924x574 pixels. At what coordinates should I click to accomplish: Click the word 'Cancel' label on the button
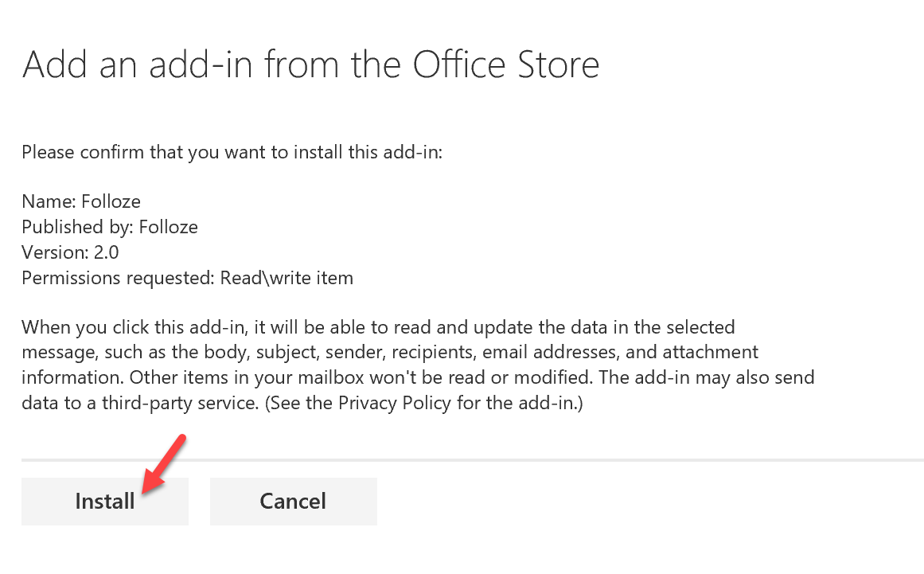293,501
